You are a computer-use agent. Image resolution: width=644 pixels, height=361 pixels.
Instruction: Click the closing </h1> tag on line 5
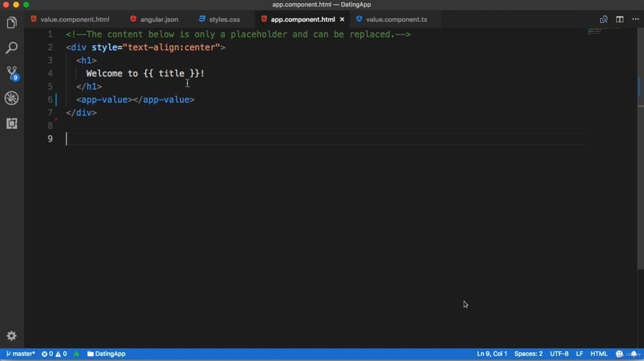click(x=89, y=87)
